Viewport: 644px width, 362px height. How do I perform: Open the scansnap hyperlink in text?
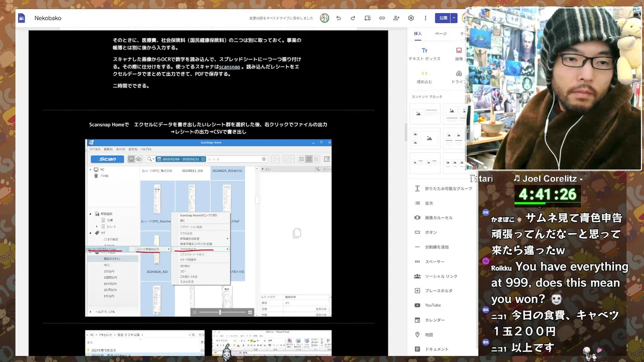[229, 67]
